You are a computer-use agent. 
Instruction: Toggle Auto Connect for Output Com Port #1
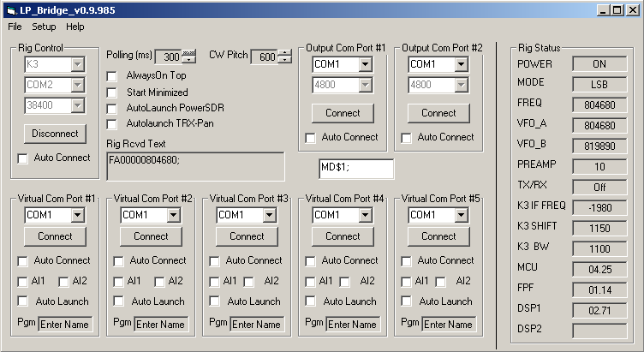point(311,138)
